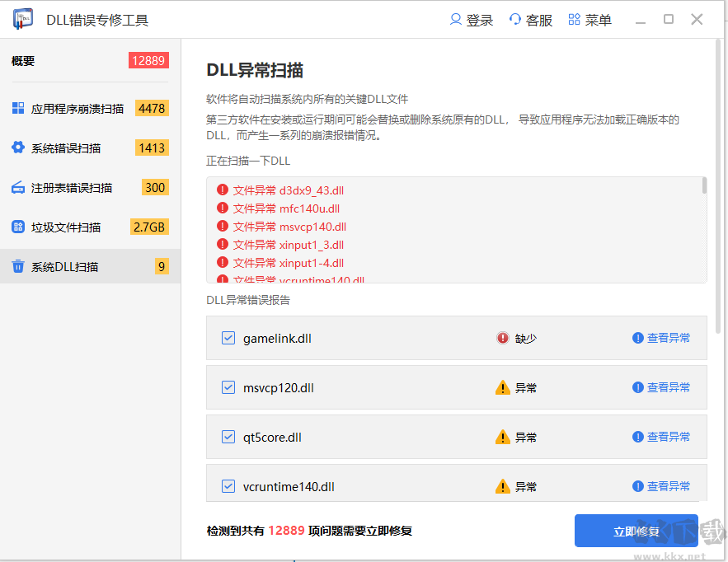This screenshot has width=728, height=562.
Task: Open 查看异常 link for gamelink.dll
Action: (668, 338)
